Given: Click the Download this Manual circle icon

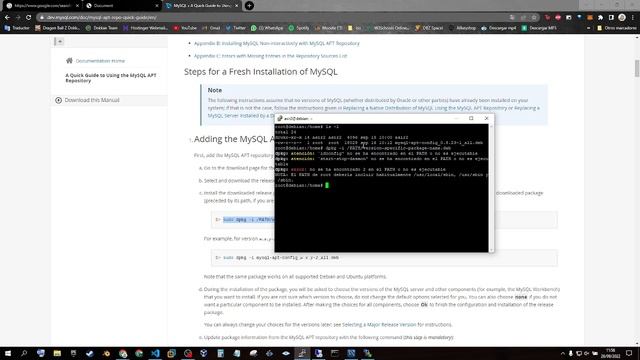Looking at the screenshot, I should pos(58,100).
